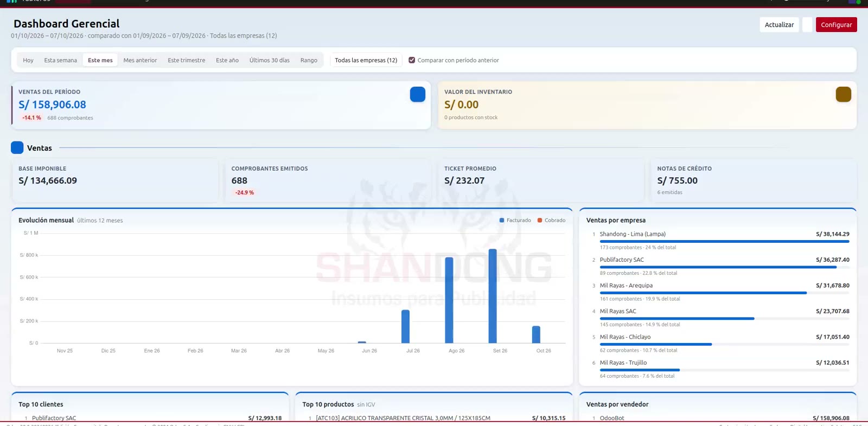The width and height of the screenshot is (868, 426).
Task: Click Base Imponible value S/ 134,666.09
Action: click(48, 180)
